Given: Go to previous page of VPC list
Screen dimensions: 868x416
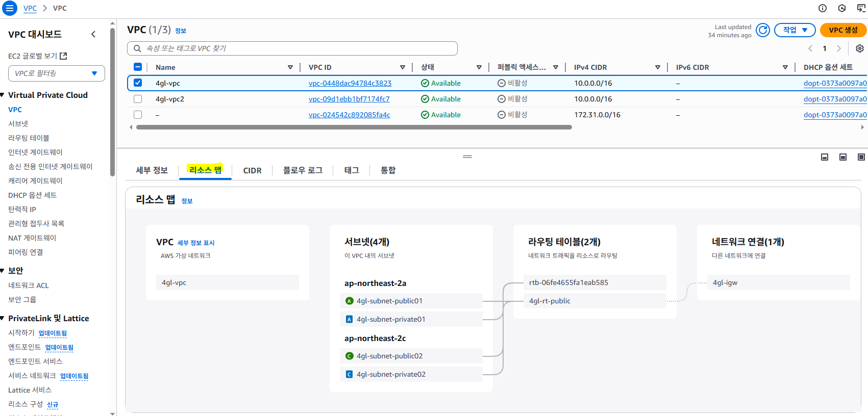Looking at the screenshot, I should 810,48.
